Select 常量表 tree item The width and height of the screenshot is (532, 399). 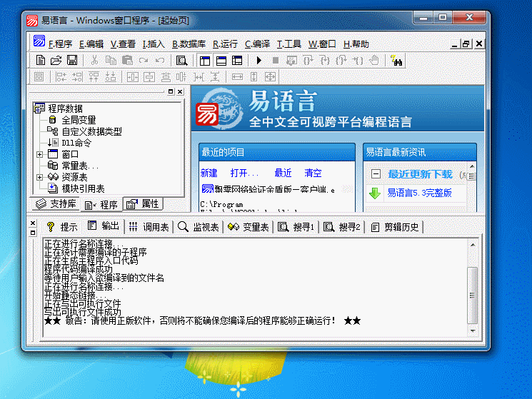(80, 166)
